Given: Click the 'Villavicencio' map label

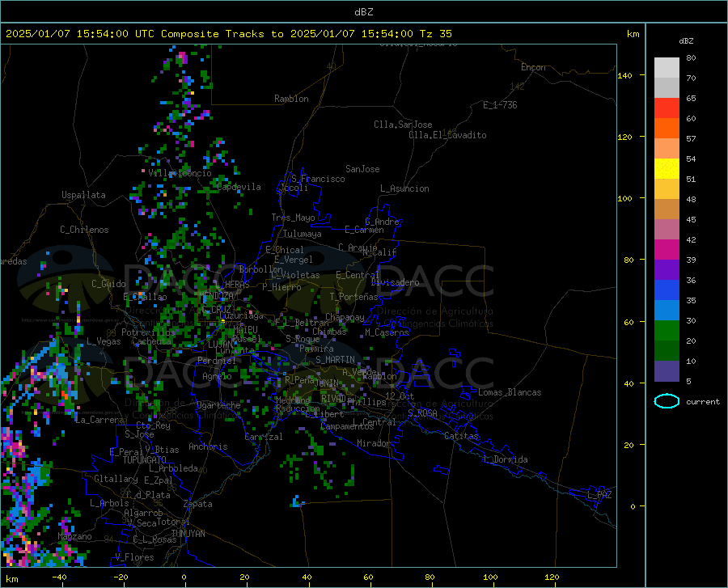Looking at the screenshot, I should (x=180, y=173).
